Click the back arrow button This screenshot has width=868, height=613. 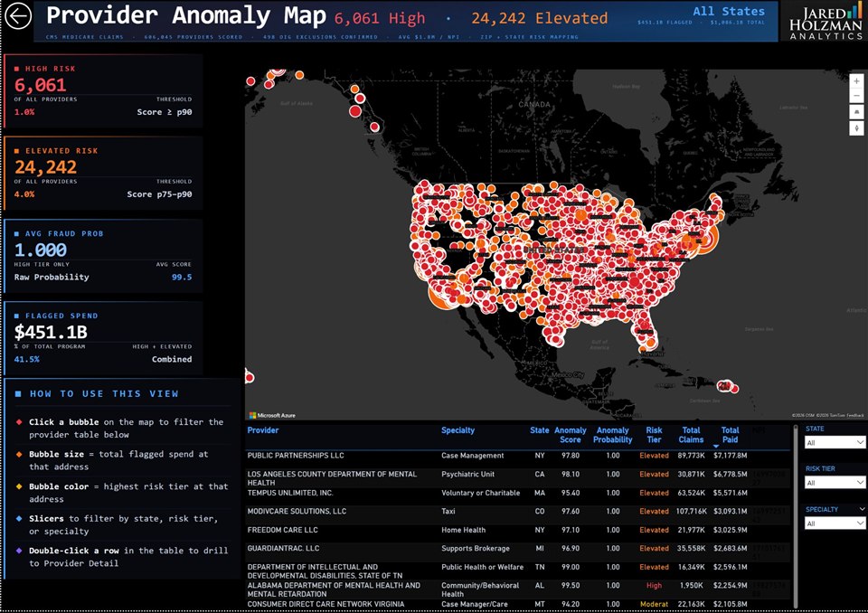click(x=18, y=16)
